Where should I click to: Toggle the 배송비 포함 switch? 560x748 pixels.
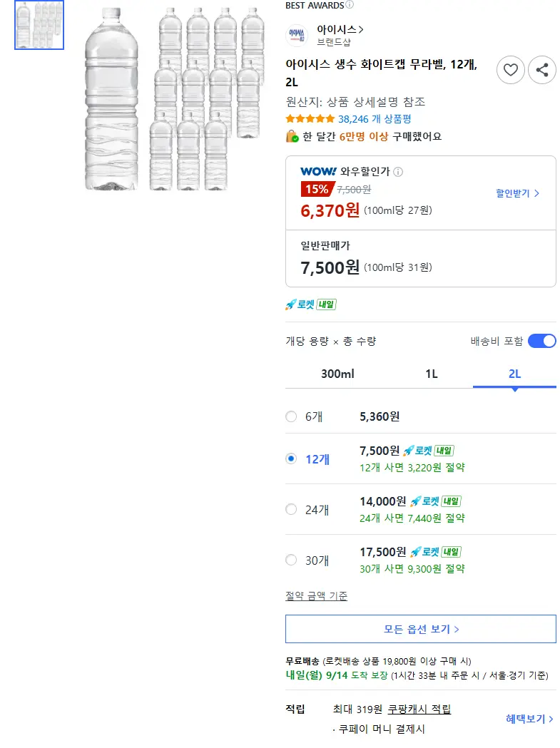542,341
